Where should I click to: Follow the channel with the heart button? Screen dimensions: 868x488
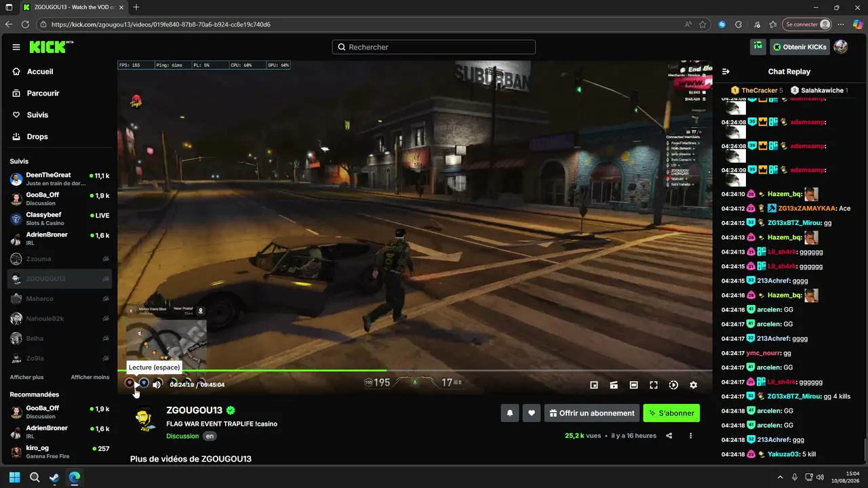click(532, 413)
